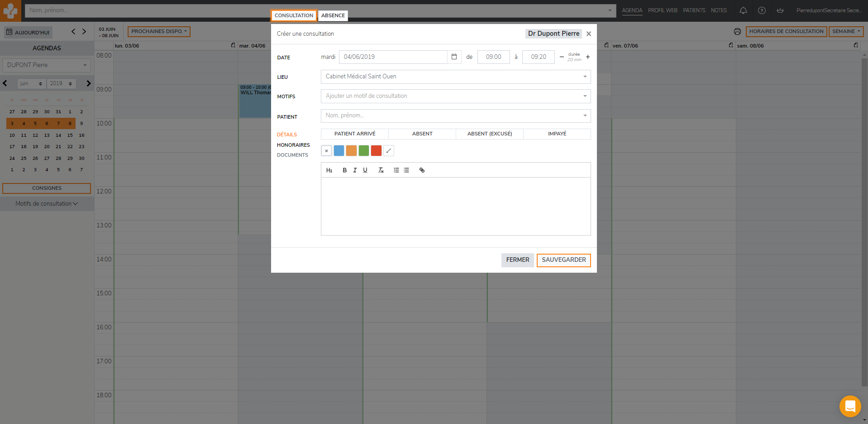Image resolution: width=868 pixels, height=424 pixels.
Task: Click the bold formatting icon
Action: [x=344, y=170]
